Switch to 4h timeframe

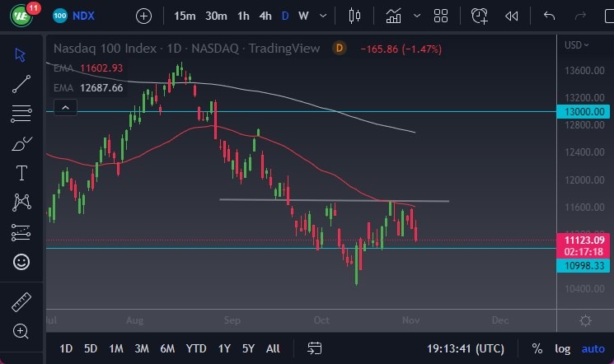pyautogui.click(x=265, y=16)
